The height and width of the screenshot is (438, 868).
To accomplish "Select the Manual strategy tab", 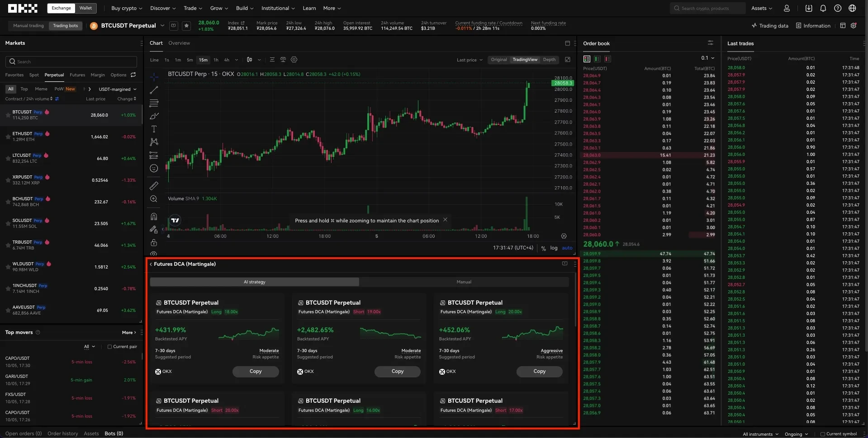I will click(464, 282).
